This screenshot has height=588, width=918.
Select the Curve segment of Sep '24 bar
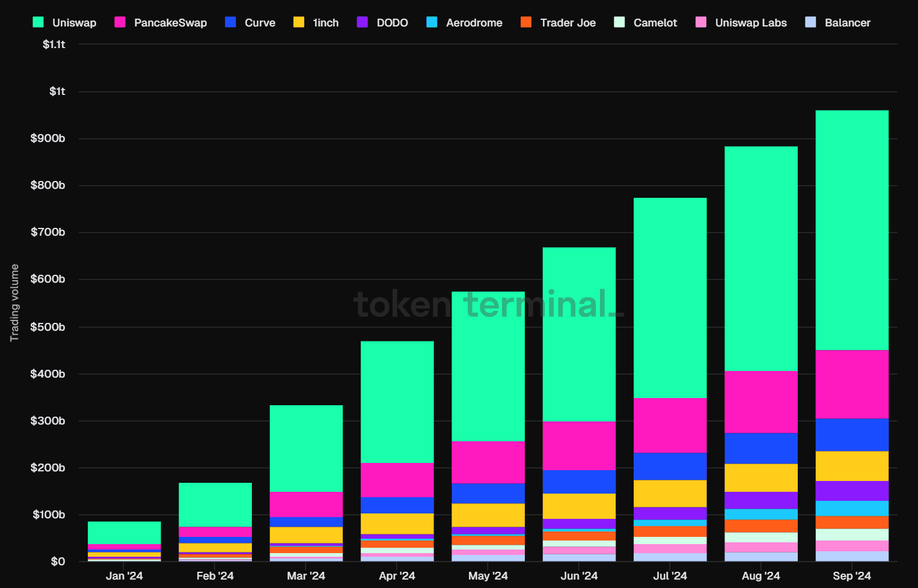852,435
